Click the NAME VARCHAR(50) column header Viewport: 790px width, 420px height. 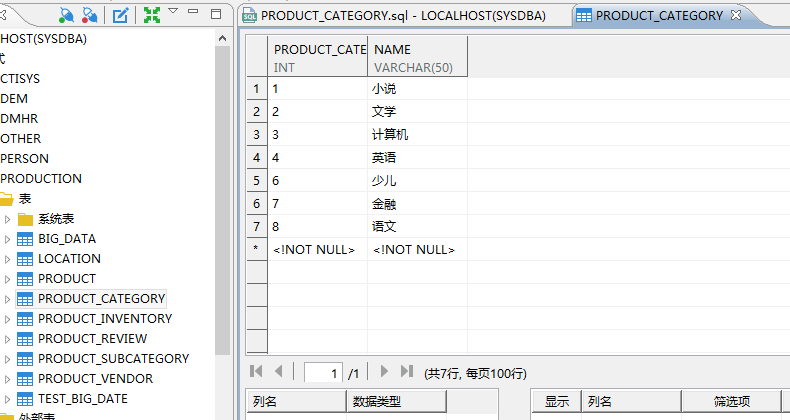pyautogui.click(x=417, y=56)
